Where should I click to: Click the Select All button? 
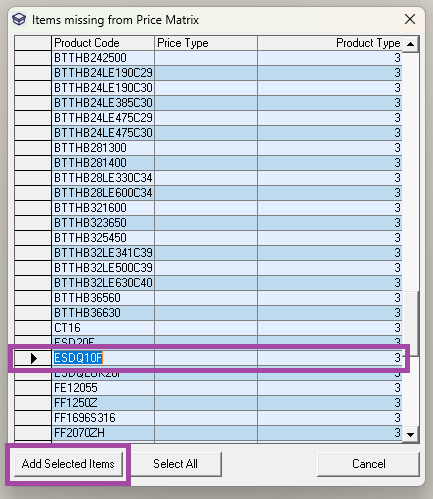coord(175,464)
